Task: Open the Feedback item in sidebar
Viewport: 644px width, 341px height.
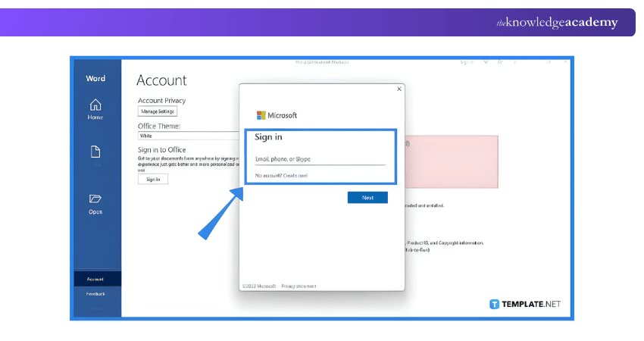Action: coord(95,294)
